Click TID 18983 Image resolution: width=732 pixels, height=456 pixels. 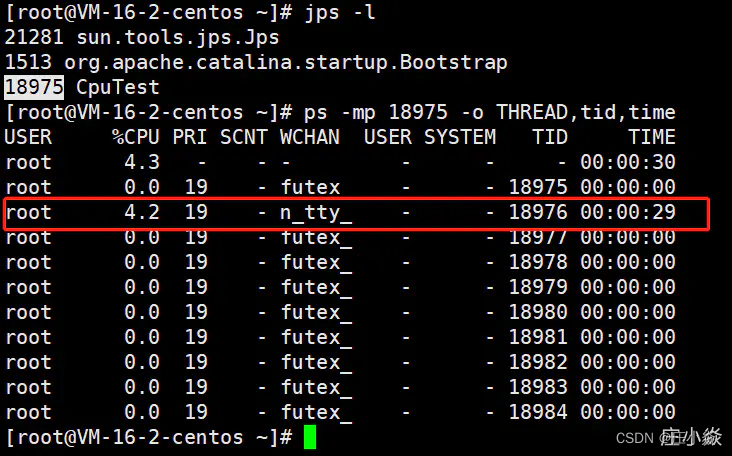(x=538, y=387)
